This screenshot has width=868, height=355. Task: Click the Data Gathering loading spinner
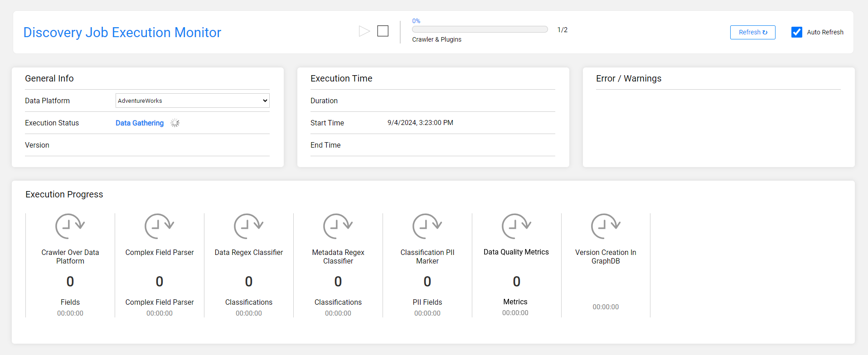click(175, 123)
